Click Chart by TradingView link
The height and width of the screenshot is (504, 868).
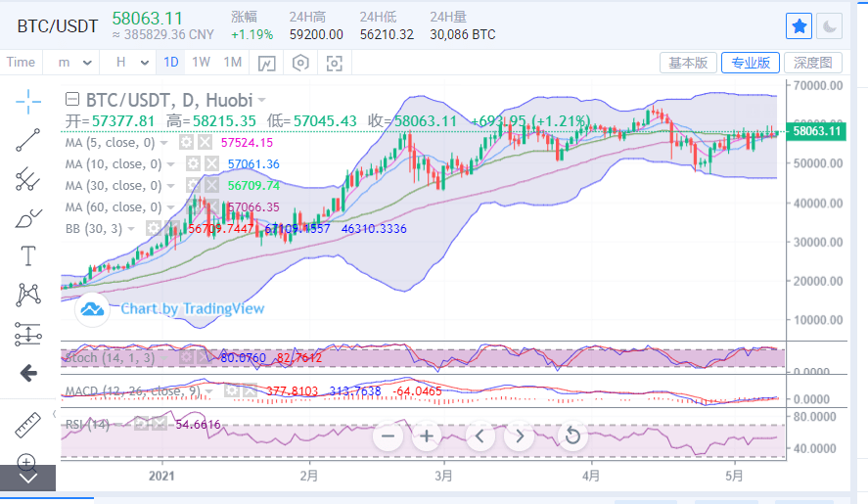192,308
